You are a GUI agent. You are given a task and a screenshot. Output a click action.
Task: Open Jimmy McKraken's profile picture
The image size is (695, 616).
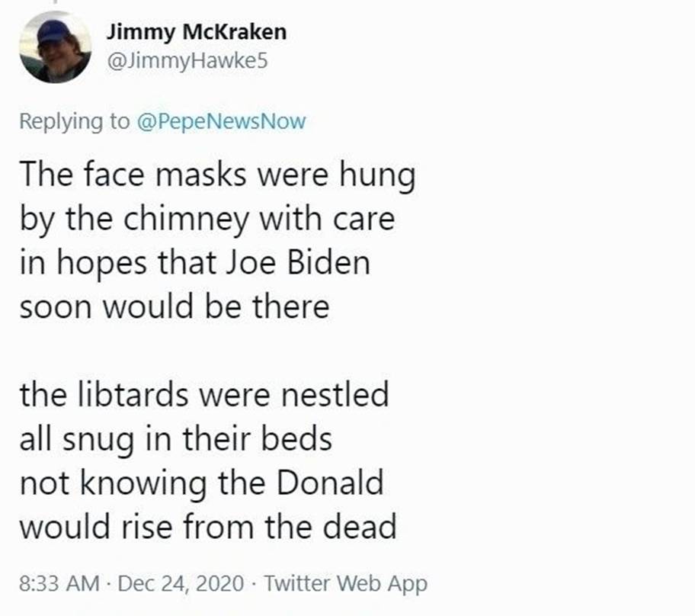click(54, 47)
